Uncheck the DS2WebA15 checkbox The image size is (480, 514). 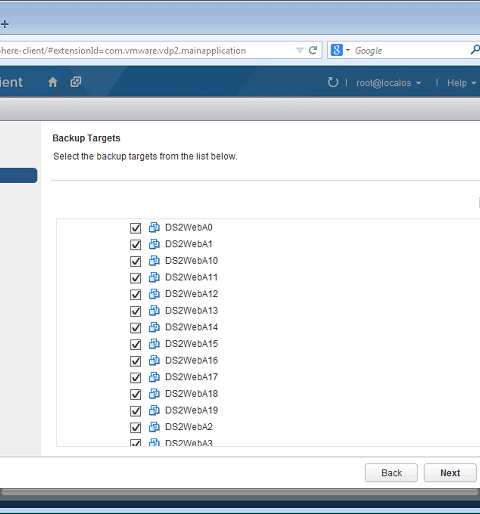135,344
